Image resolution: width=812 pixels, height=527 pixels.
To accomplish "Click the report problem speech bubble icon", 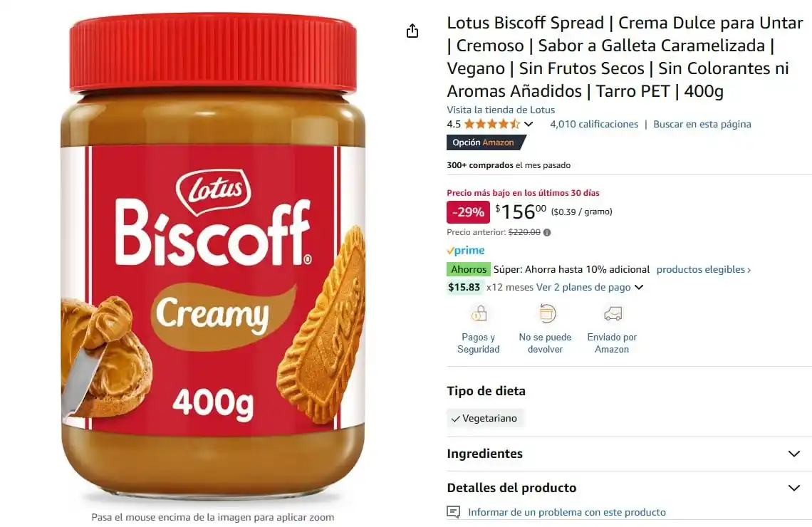I will click(453, 512).
